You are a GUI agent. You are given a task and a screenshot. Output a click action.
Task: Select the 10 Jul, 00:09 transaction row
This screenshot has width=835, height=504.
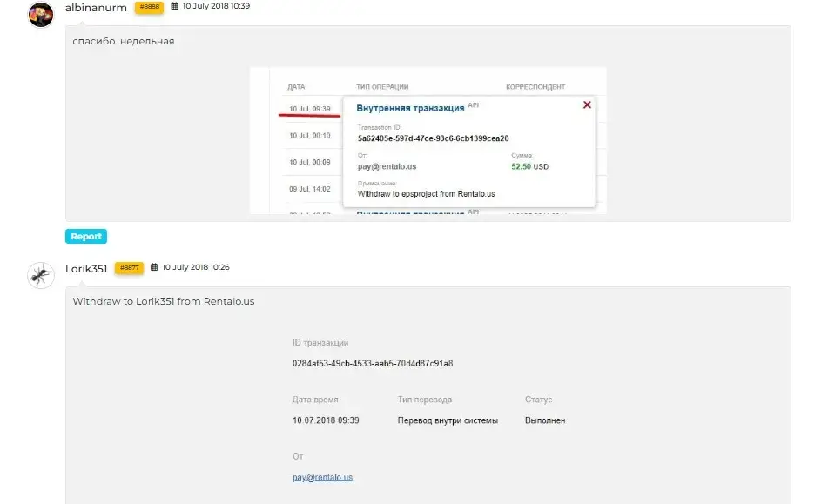310,162
